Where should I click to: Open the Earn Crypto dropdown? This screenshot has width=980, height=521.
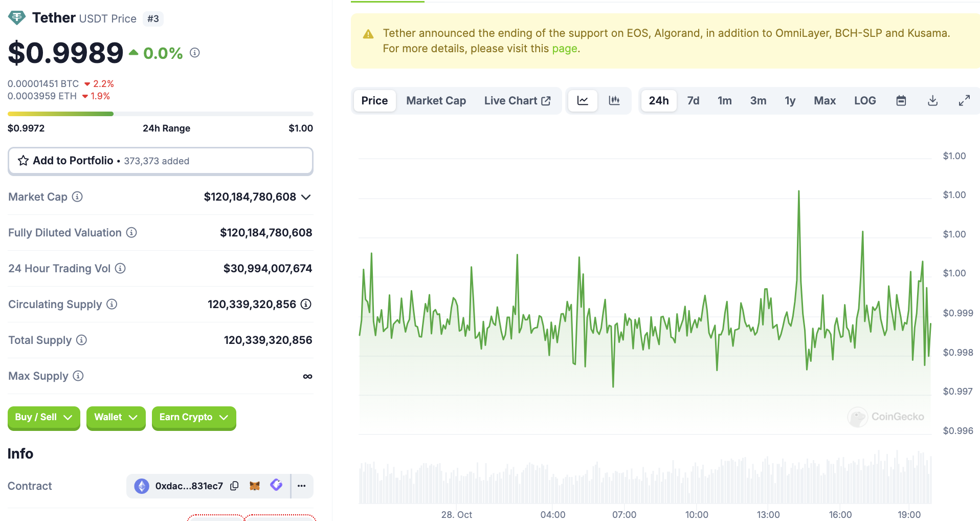click(x=194, y=418)
